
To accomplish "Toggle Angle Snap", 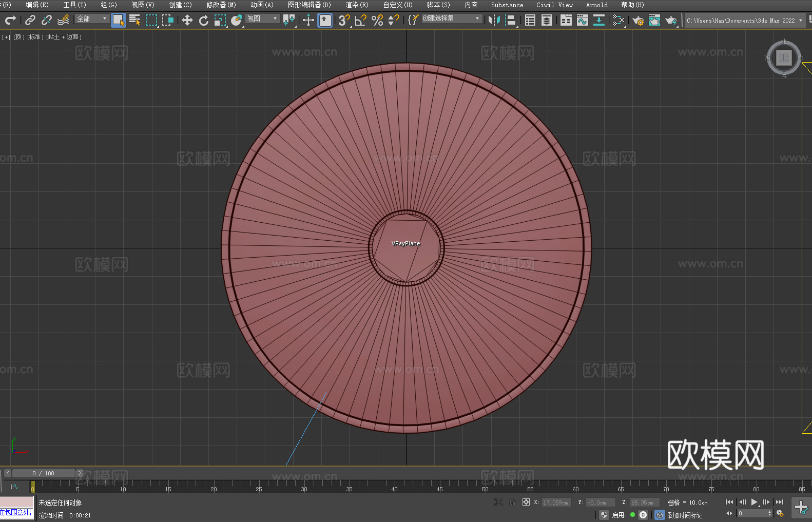I will 361,20.
